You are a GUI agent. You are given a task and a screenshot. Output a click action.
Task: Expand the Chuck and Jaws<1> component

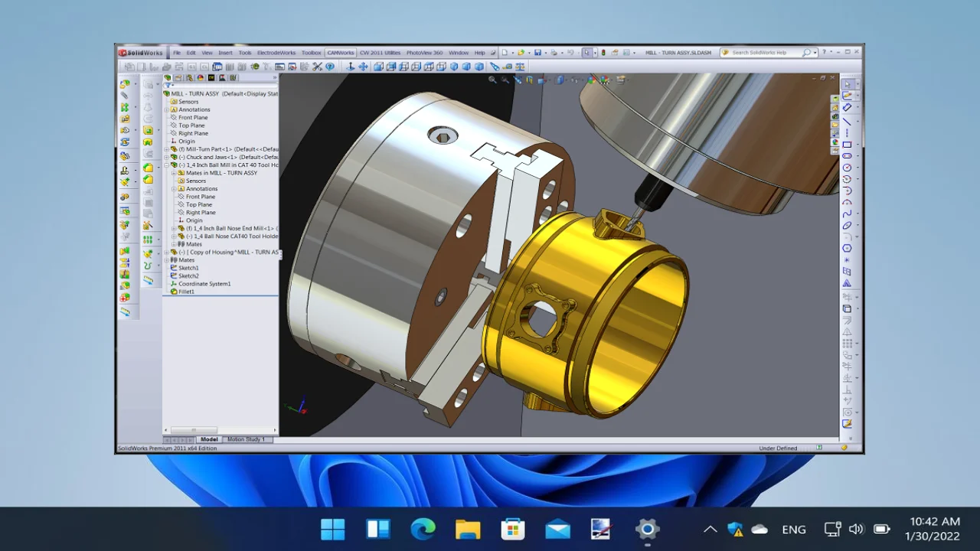[166, 157]
